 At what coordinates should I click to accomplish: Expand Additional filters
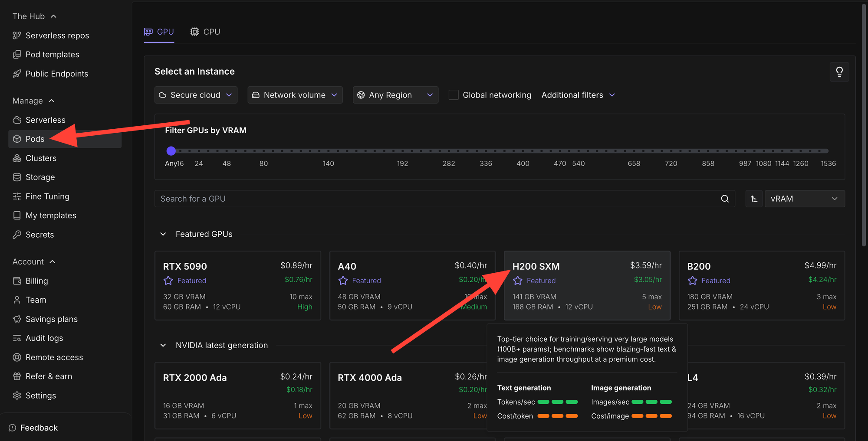[578, 95]
